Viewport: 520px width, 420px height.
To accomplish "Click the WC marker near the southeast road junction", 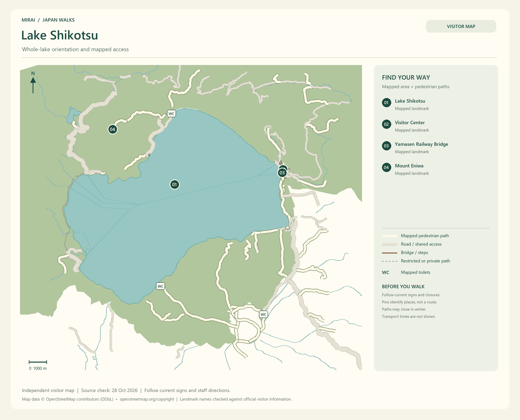I will 263,314.
